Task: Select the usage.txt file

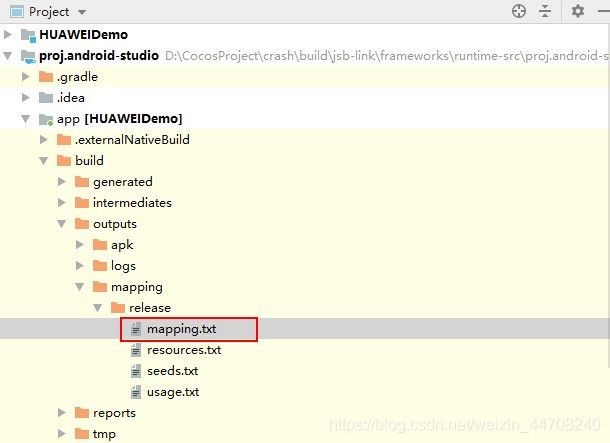Action: pos(173,392)
